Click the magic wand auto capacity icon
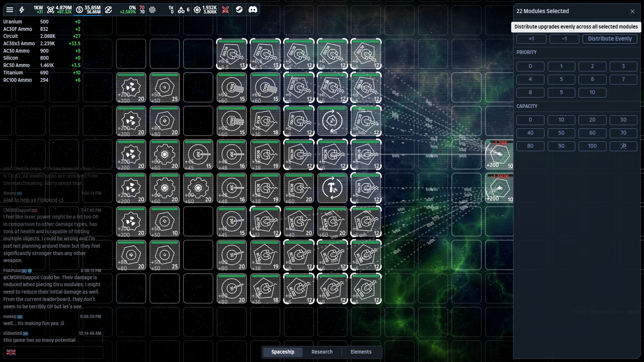Image resolution: width=644 pixels, height=362 pixels. coord(623,146)
